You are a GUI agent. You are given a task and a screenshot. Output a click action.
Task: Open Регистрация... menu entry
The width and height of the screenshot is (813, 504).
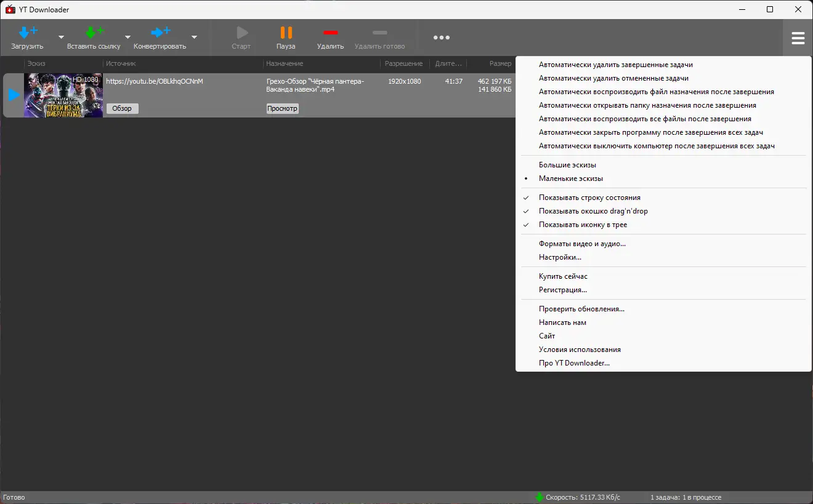pyautogui.click(x=663, y=290)
